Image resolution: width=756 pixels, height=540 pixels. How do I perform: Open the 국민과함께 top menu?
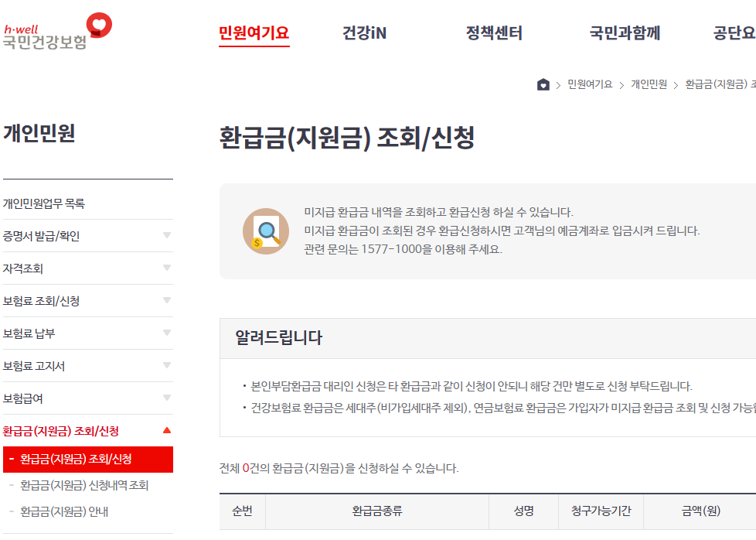tap(625, 32)
